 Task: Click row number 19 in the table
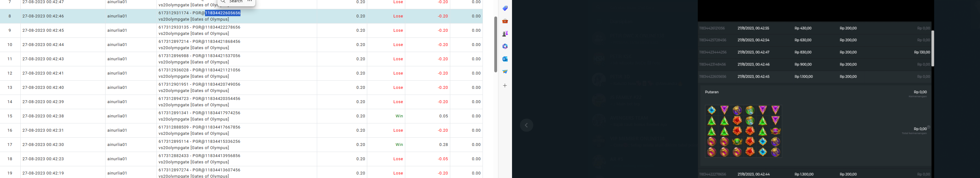(10, 173)
